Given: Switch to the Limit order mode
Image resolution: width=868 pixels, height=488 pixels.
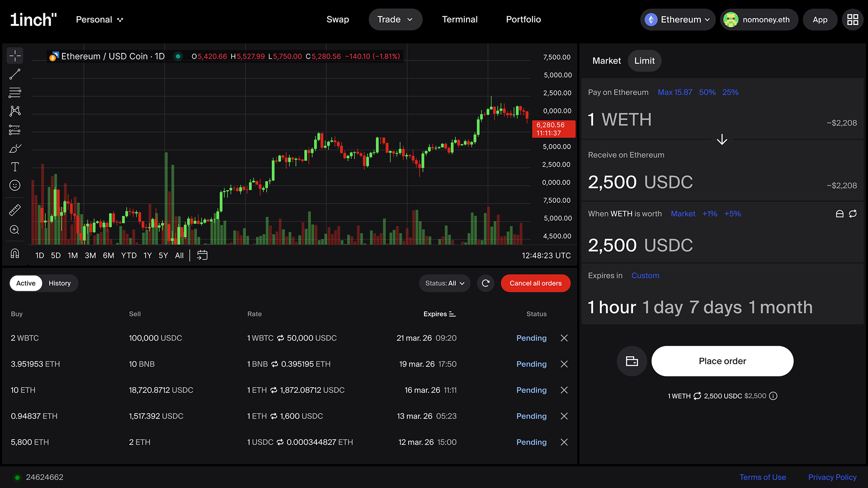Looking at the screenshot, I should pos(644,61).
